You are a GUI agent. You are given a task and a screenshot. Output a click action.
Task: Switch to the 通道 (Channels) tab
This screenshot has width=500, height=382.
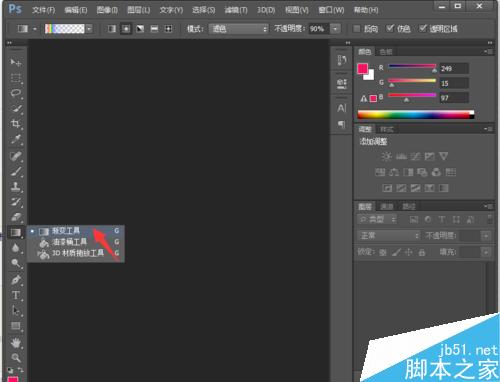click(387, 207)
